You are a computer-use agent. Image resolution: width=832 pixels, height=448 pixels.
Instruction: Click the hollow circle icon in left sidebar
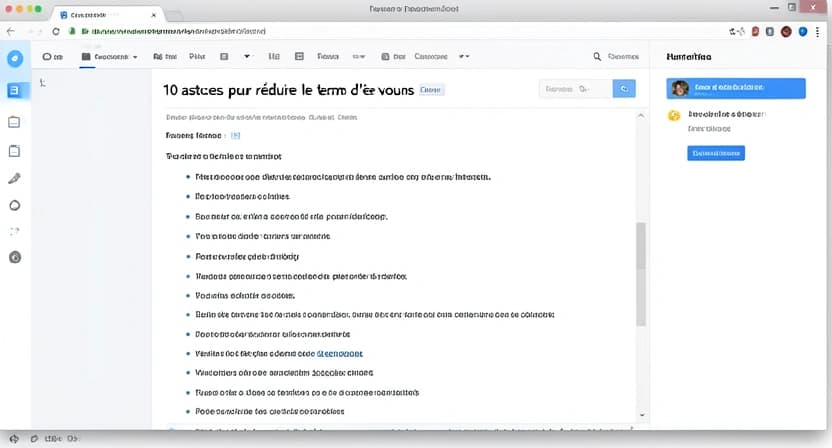[15, 205]
